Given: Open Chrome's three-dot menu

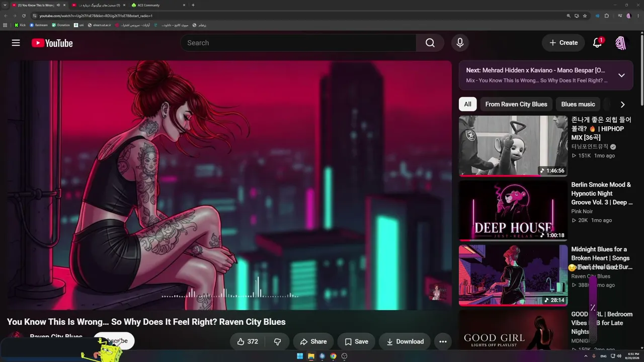Looking at the screenshot, I should pos(637,16).
